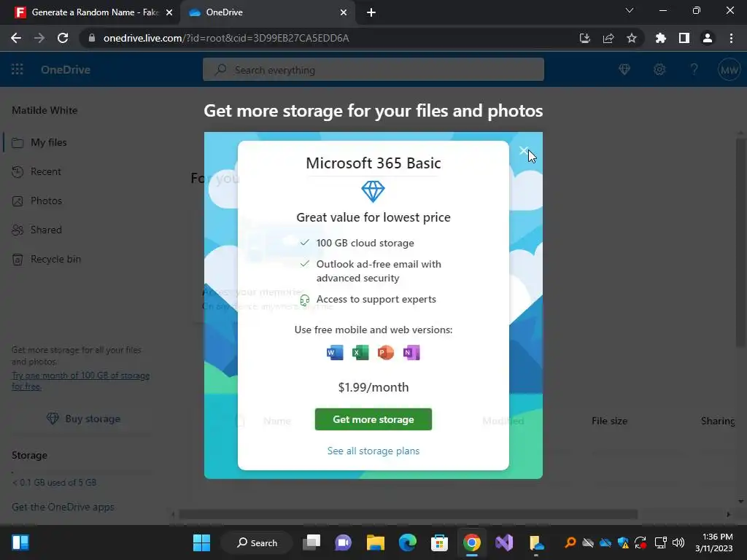This screenshot has height=560, width=747.
Task: Open Chrome three-dot menu
Action: pyautogui.click(x=731, y=38)
